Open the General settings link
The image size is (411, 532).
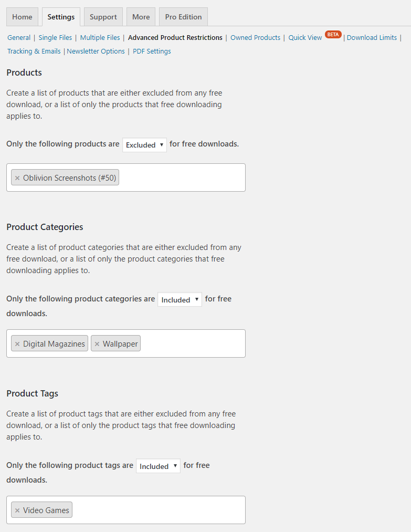click(19, 38)
